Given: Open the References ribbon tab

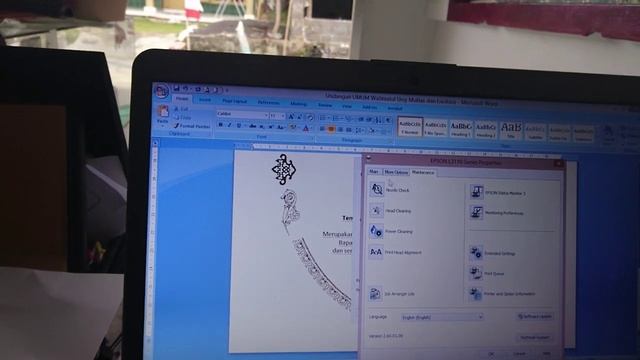Looking at the screenshot, I should click(x=269, y=102).
